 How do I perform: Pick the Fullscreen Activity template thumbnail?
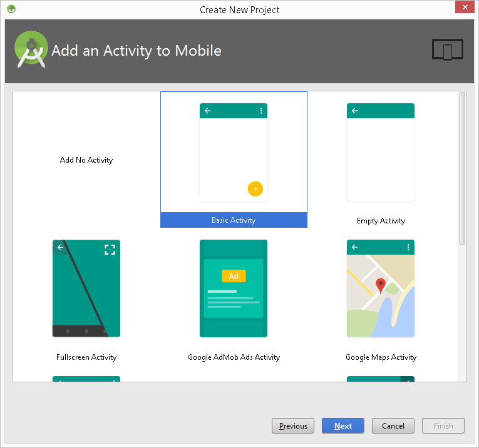pos(86,288)
